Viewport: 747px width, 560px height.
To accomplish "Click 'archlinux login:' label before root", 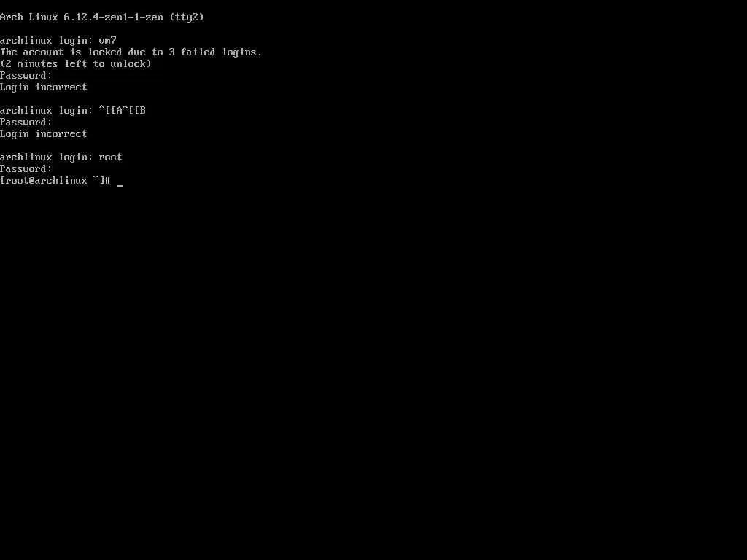I will click(x=46, y=157).
